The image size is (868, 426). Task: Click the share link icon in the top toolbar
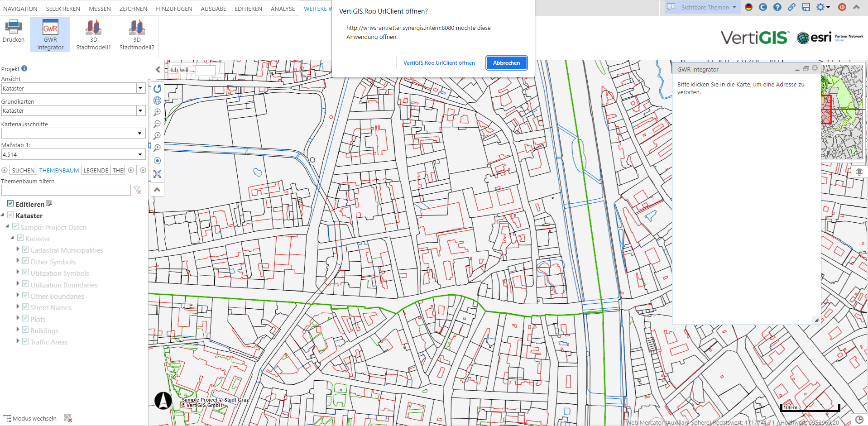[792, 7]
